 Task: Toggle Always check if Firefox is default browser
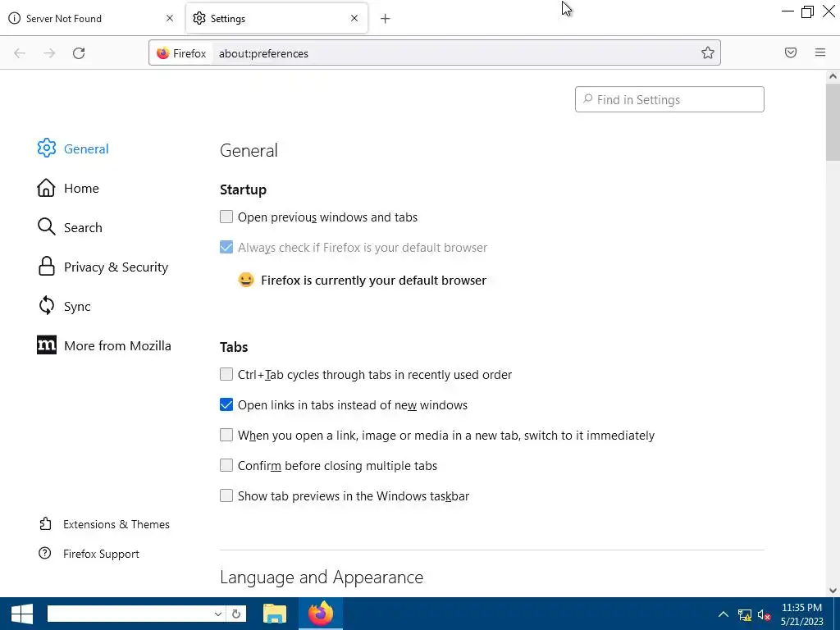[226, 247]
